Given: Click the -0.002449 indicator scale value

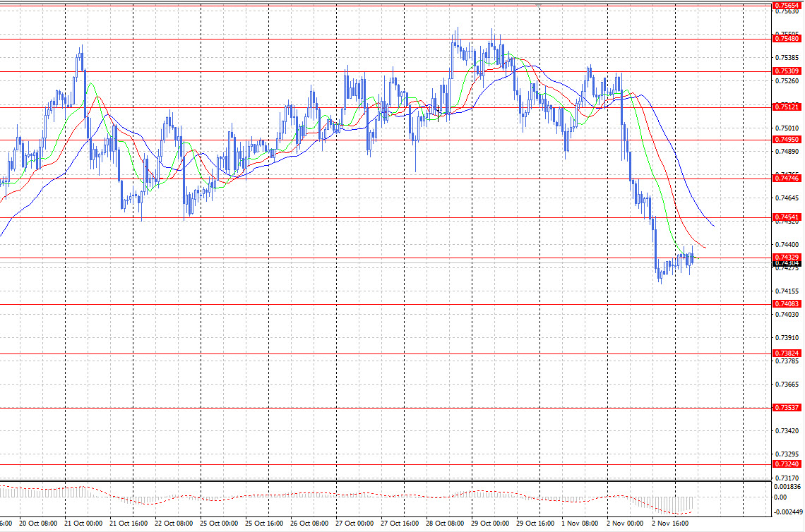Looking at the screenshot, I should (788, 512).
